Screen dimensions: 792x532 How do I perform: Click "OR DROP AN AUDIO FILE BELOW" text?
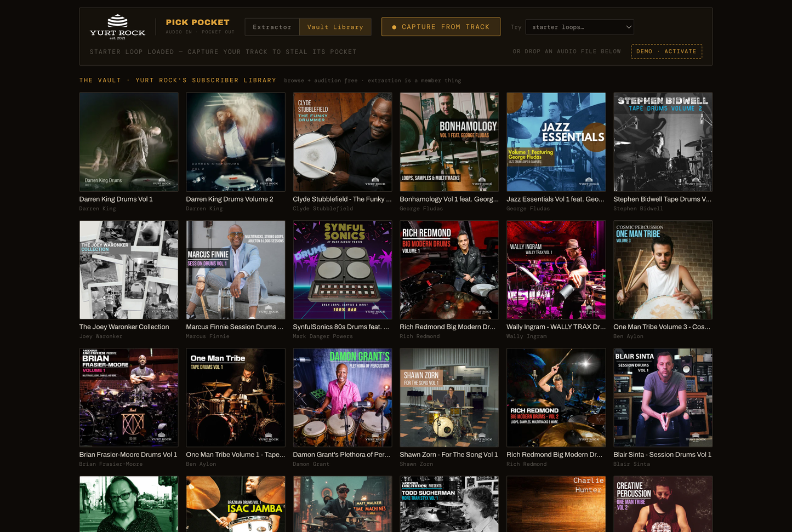point(567,52)
